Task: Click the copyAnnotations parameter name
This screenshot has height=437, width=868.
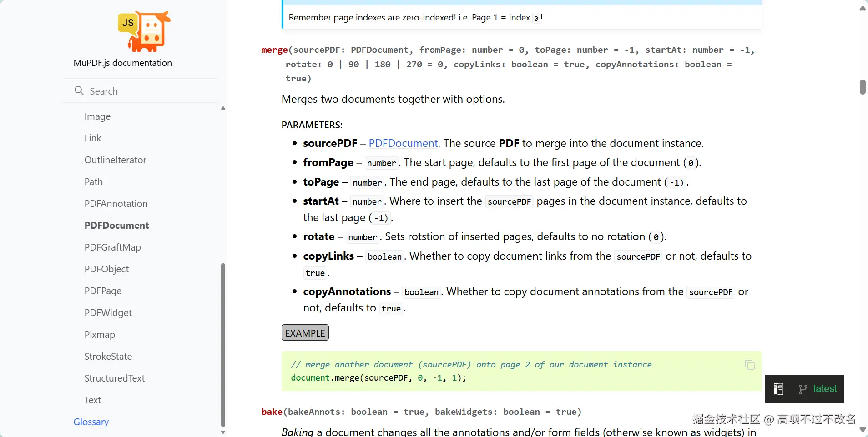Action: pyautogui.click(x=347, y=291)
